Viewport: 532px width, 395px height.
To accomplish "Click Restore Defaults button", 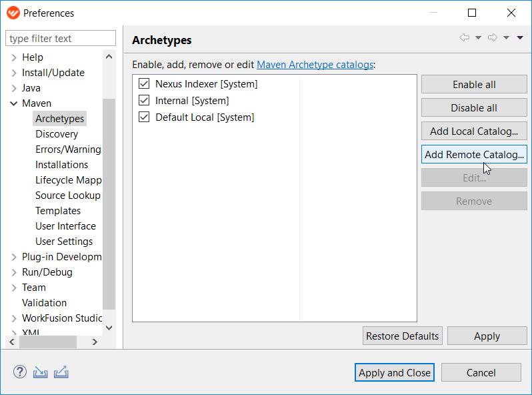I will (x=403, y=336).
